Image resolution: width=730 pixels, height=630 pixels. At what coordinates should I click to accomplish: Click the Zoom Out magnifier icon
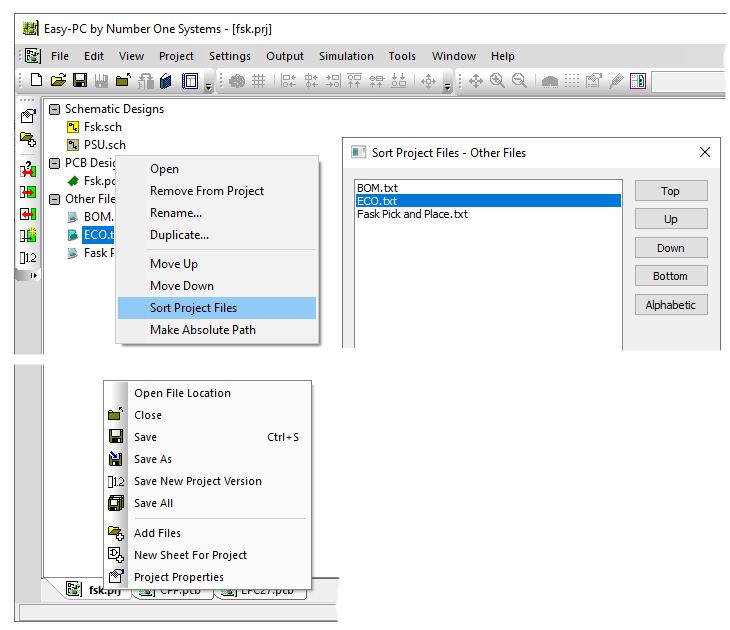click(x=519, y=81)
